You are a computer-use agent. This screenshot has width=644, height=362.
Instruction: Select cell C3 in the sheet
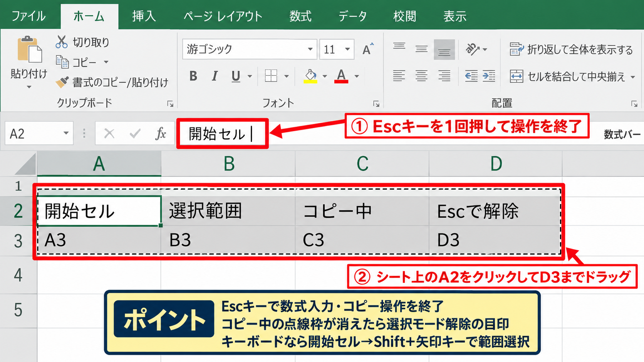pyautogui.click(x=362, y=240)
